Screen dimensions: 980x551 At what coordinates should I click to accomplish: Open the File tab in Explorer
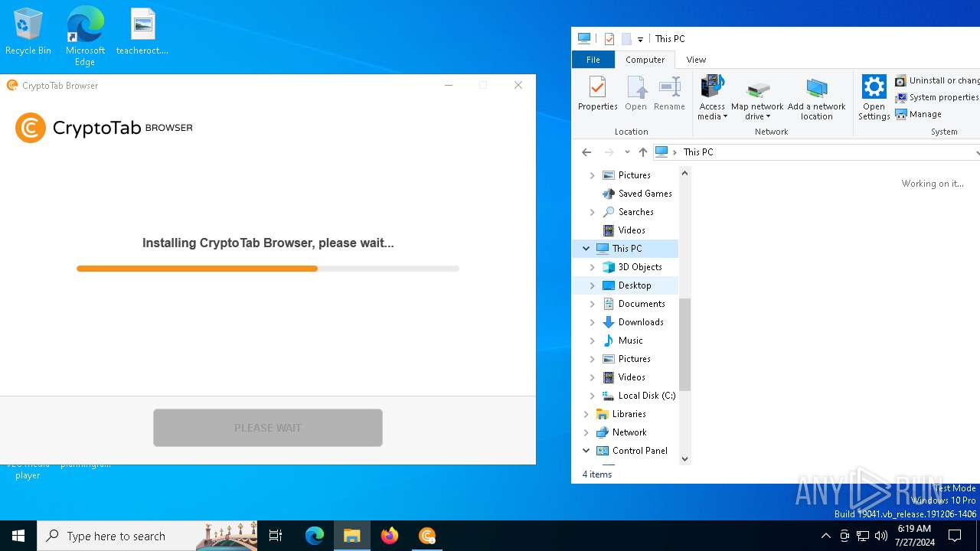(593, 60)
